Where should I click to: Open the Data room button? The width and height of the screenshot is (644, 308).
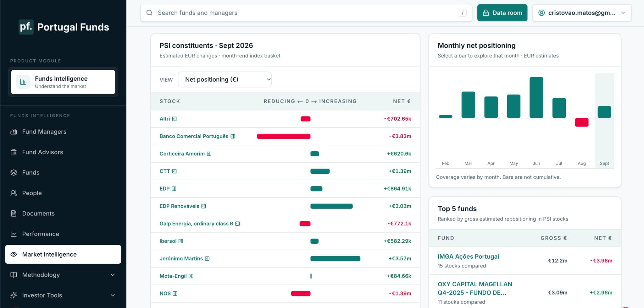tap(502, 13)
